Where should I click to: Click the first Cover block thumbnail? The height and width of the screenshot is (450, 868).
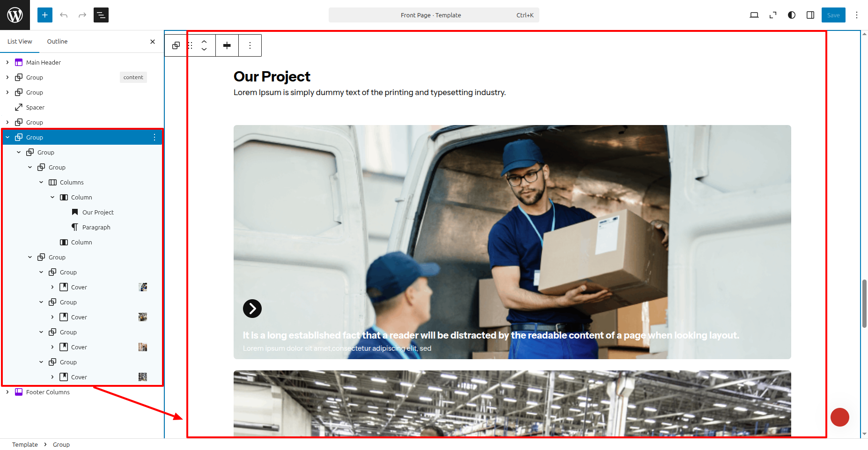[143, 287]
